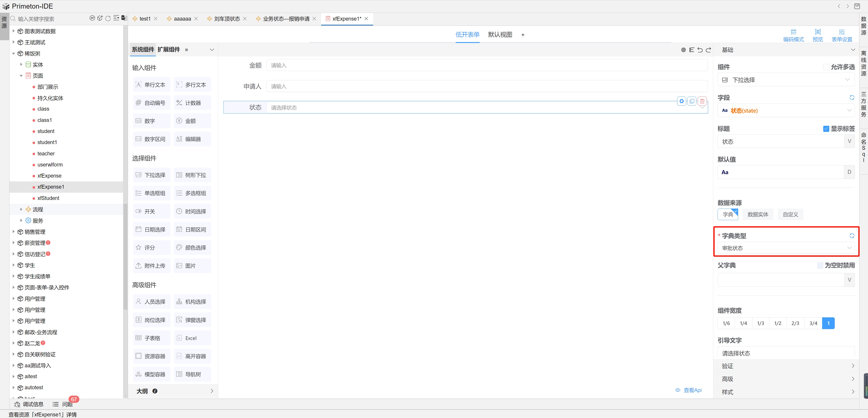Click the undo arrow in the canvas toolbar

point(700,50)
